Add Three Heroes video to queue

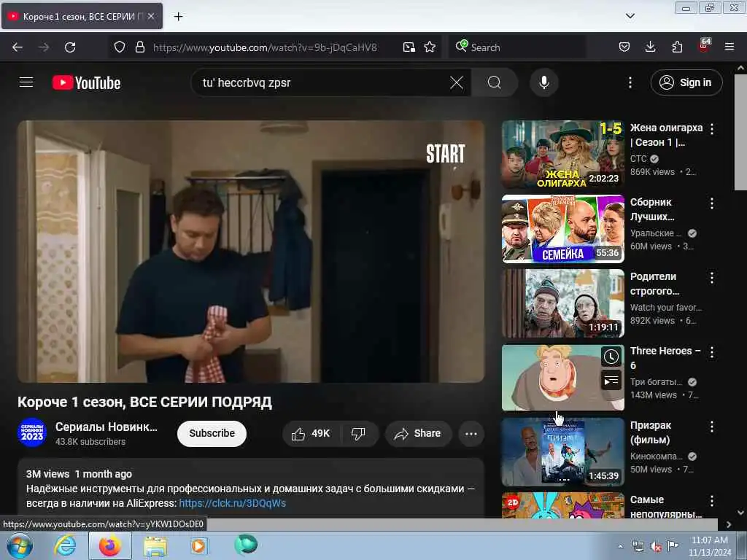(611, 381)
